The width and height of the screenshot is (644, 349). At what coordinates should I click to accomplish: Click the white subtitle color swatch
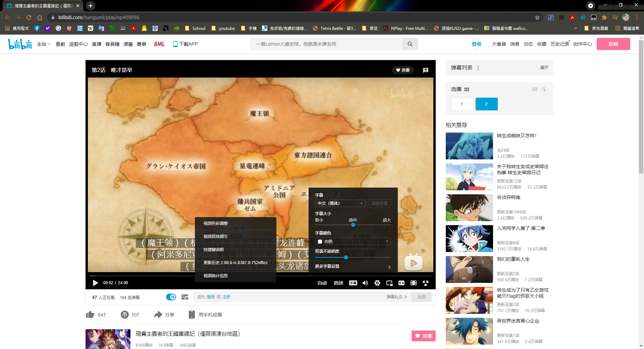[320, 241]
